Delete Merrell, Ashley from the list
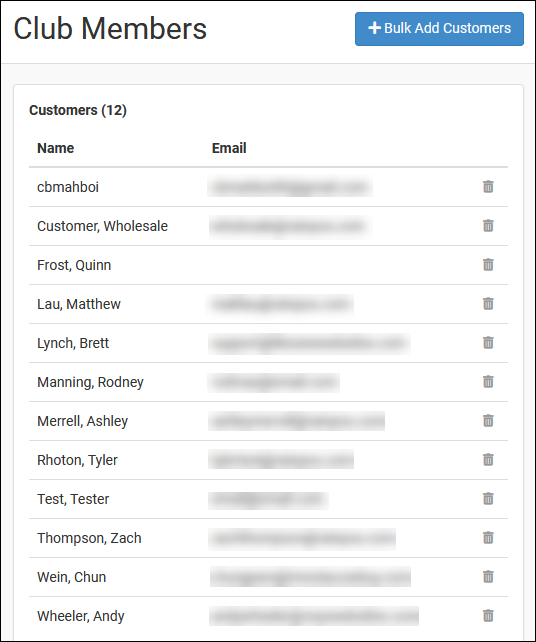The height and width of the screenshot is (642, 536). (x=488, y=420)
